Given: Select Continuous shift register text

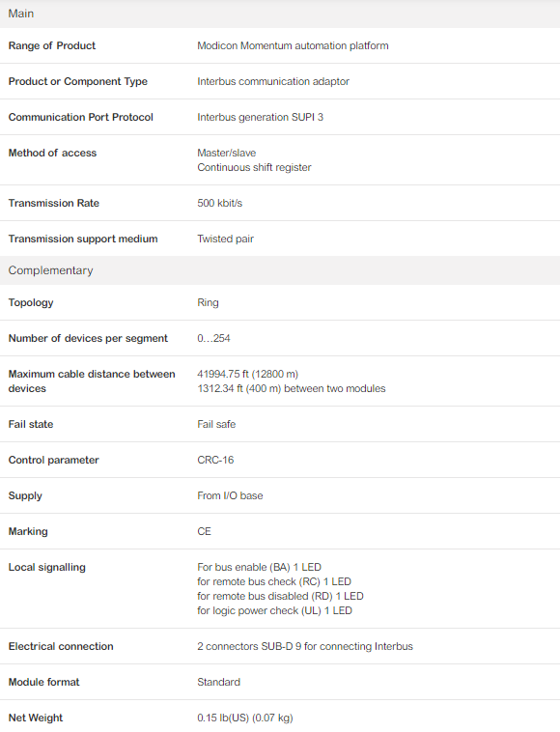Looking at the screenshot, I should pos(254,167).
